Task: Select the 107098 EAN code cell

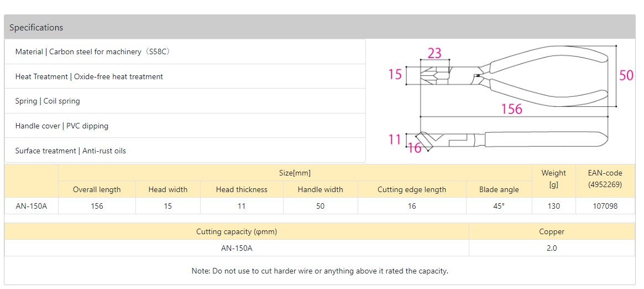Action: click(x=605, y=206)
